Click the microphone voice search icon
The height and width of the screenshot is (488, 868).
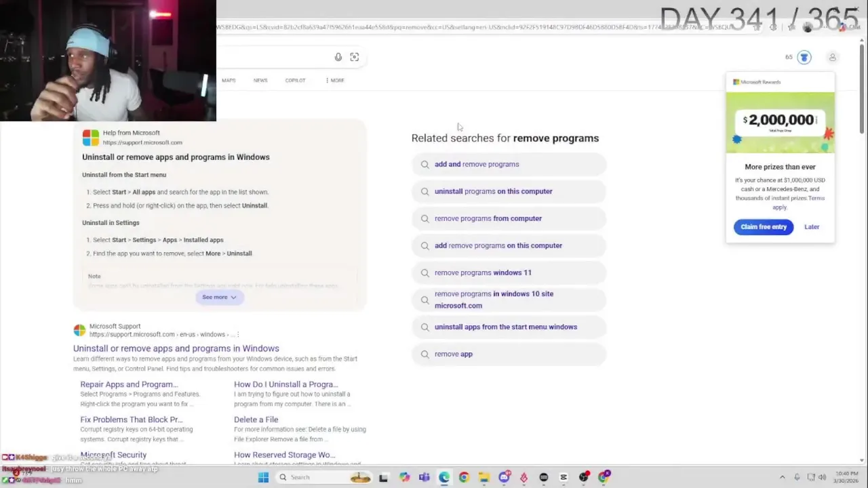[338, 57]
